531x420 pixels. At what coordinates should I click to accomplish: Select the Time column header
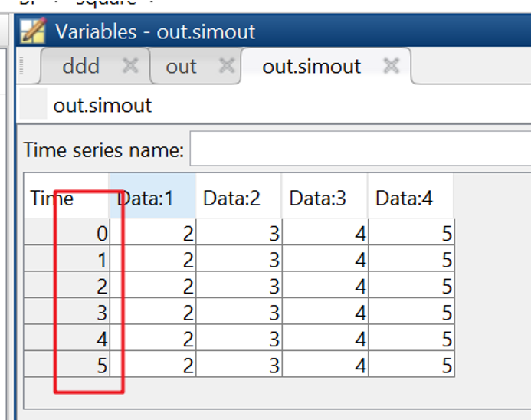pyautogui.click(x=52, y=199)
